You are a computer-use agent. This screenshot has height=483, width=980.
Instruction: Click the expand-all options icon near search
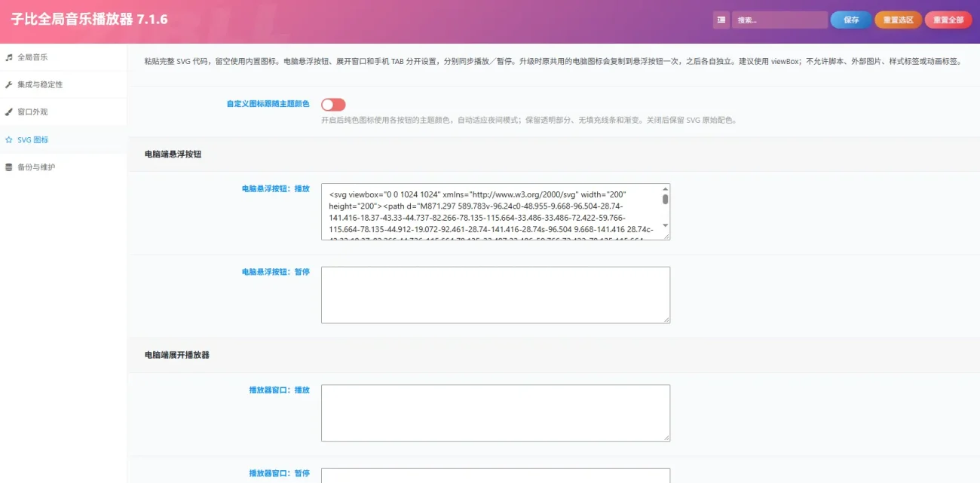[721, 20]
